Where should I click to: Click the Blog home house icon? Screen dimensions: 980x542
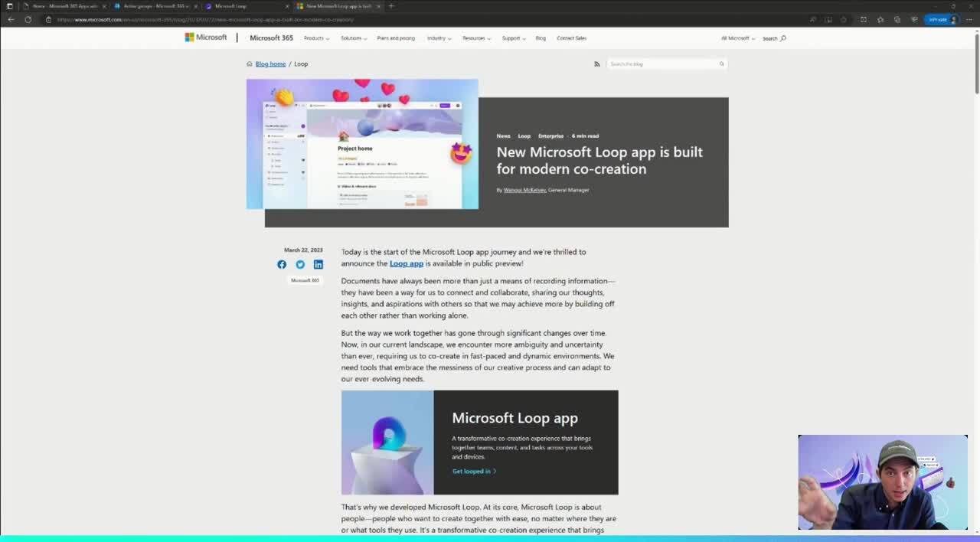[249, 64]
